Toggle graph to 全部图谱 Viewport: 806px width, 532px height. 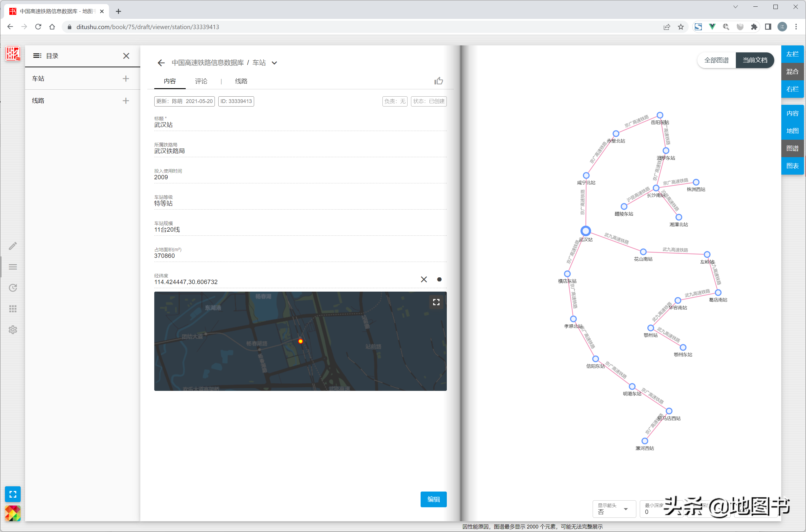click(x=716, y=60)
